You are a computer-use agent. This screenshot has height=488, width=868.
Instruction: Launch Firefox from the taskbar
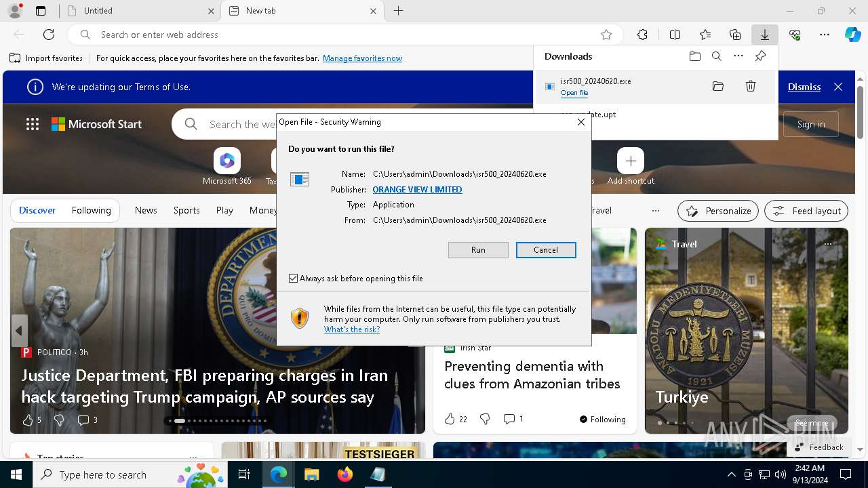[x=345, y=474]
